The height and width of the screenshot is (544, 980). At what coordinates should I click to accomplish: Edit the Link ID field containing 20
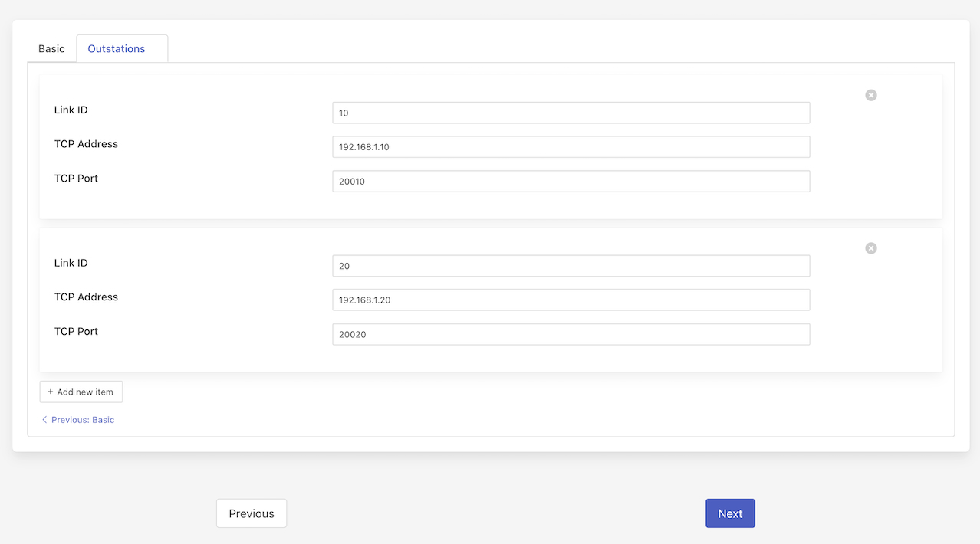click(x=571, y=266)
